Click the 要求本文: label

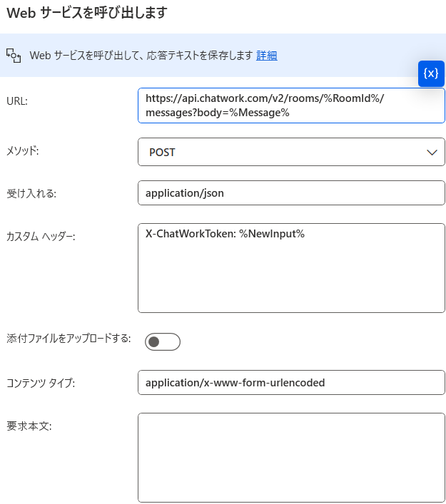(29, 426)
